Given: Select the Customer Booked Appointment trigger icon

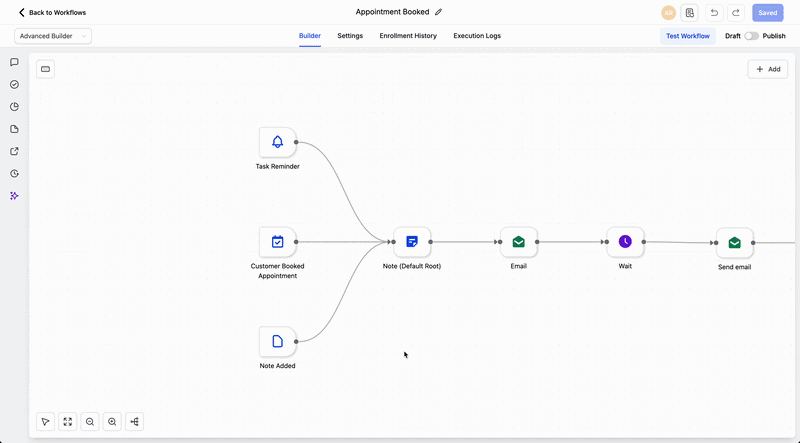Looking at the screenshot, I should [277, 242].
